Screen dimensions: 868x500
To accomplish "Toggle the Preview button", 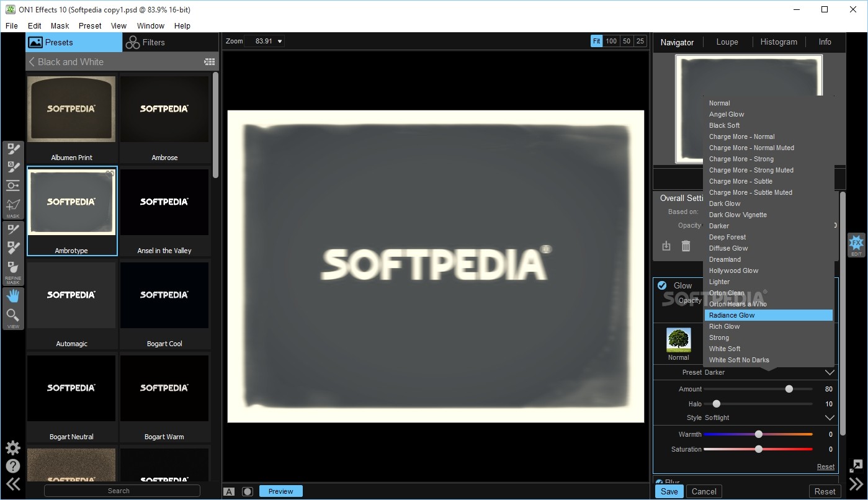I will point(280,491).
